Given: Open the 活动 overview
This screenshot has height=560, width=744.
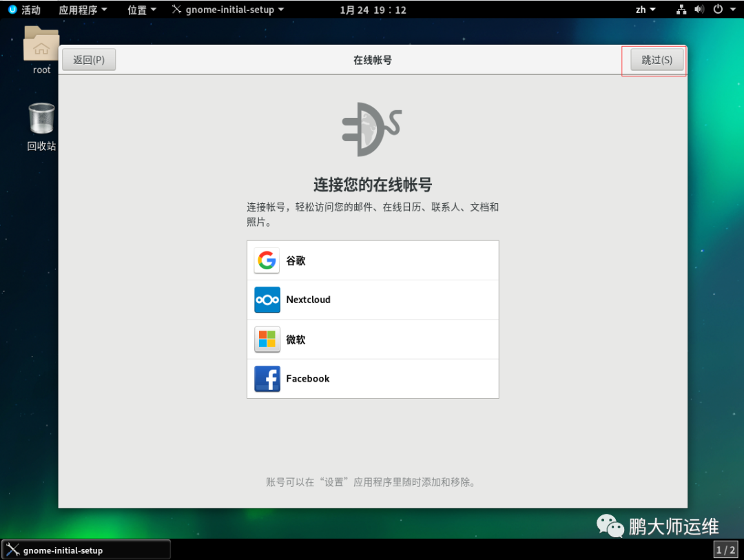Looking at the screenshot, I should 31,10.
